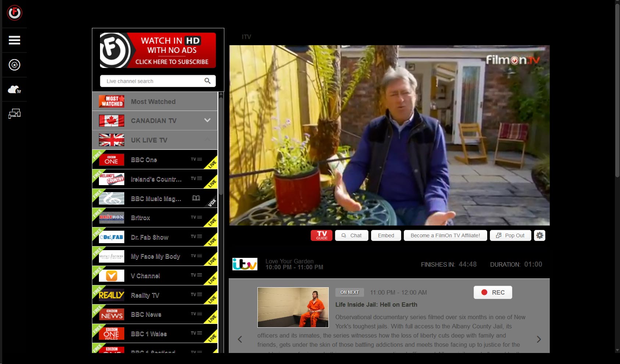Select Dr. Fab Show channel

click(155, 237)
